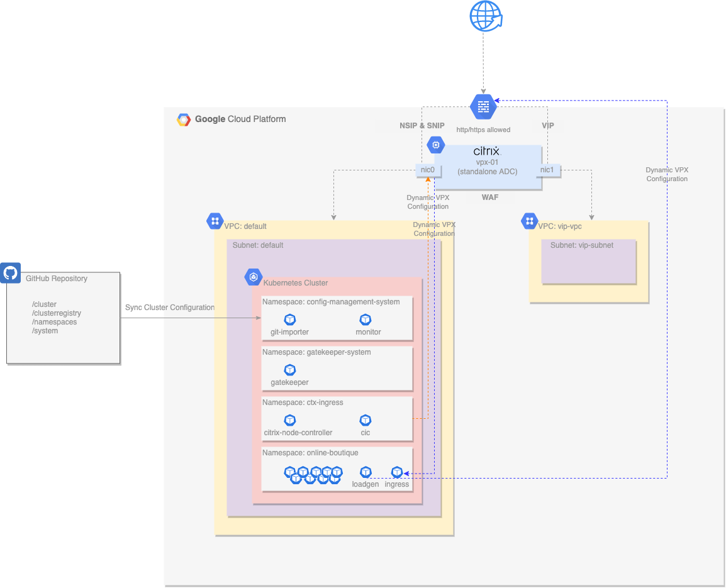
Task: Select the VPC default network icon
Action: click(215, 221)
